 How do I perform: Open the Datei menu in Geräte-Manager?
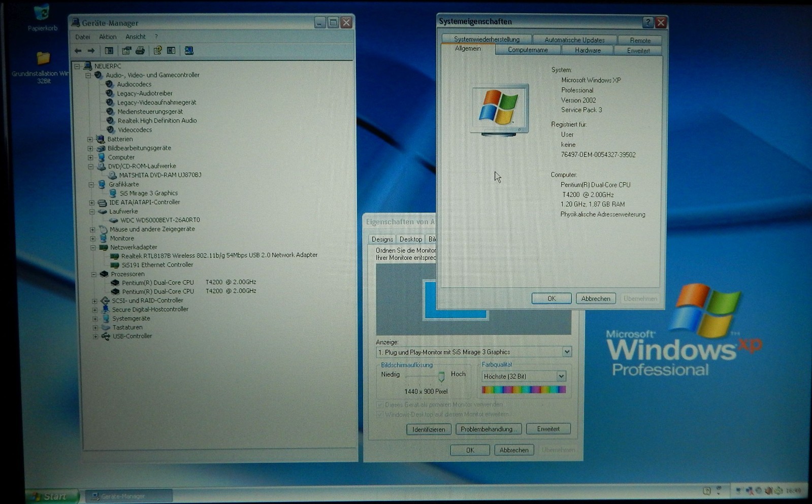[82, 37]
